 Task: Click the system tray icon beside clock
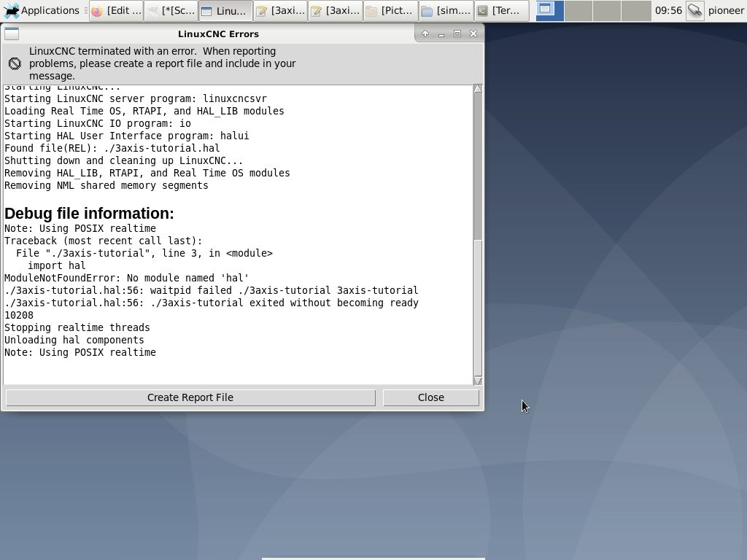[695, 10]
